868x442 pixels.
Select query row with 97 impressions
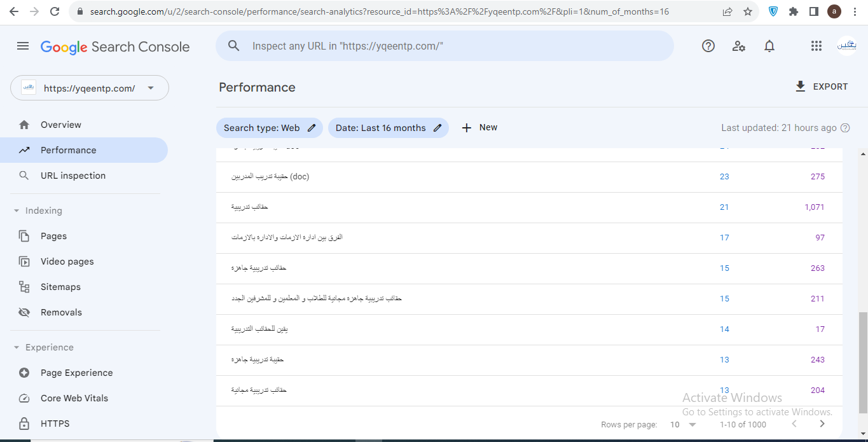click(x=529, y=238)
